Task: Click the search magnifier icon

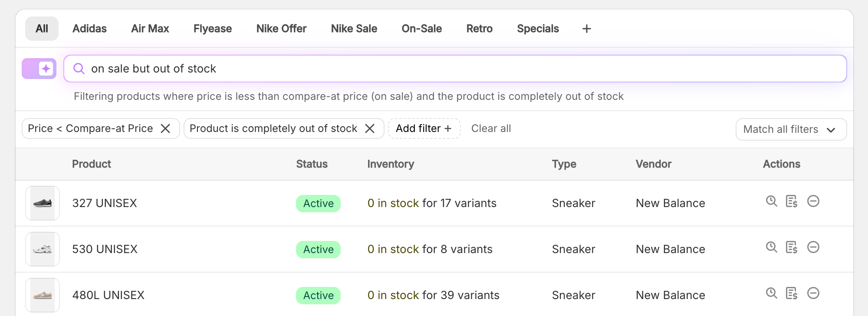Action: tap(79, 69)
